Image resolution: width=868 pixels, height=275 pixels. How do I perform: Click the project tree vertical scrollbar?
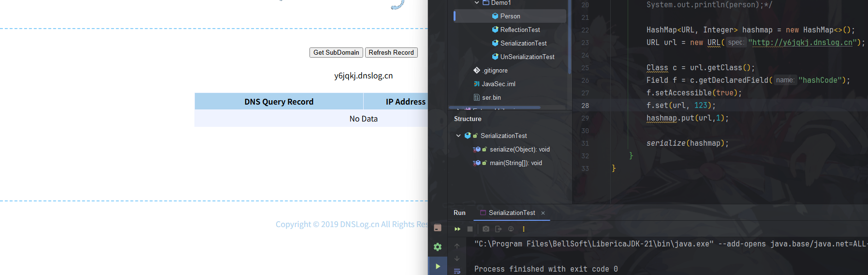(570, 37)
